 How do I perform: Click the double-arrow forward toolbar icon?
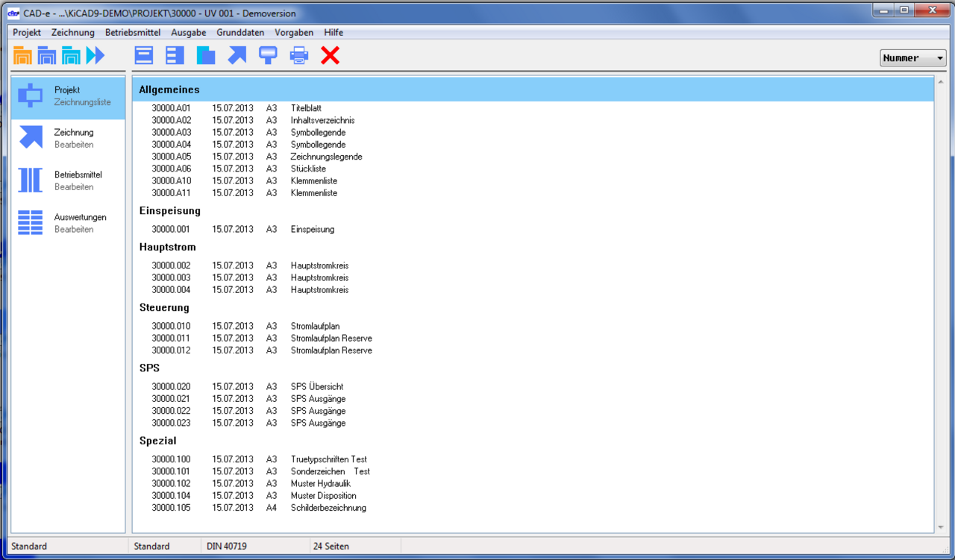pos(95,56)
